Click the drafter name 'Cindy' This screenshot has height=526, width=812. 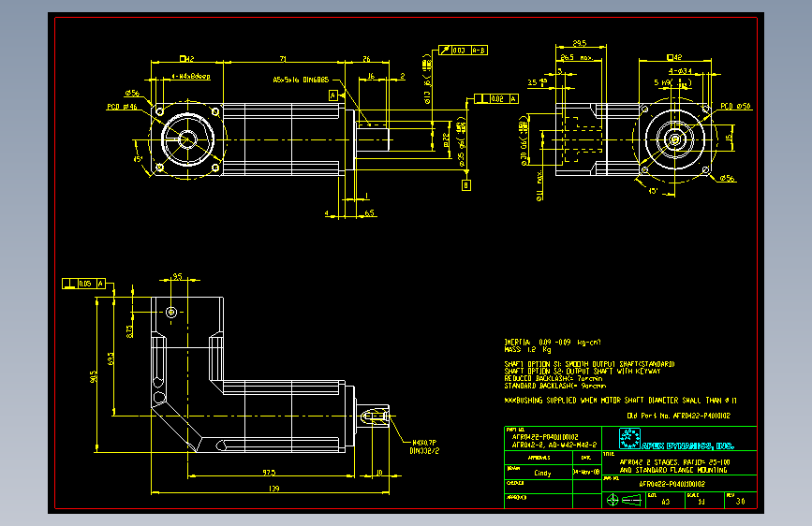[x=542, y=474]
